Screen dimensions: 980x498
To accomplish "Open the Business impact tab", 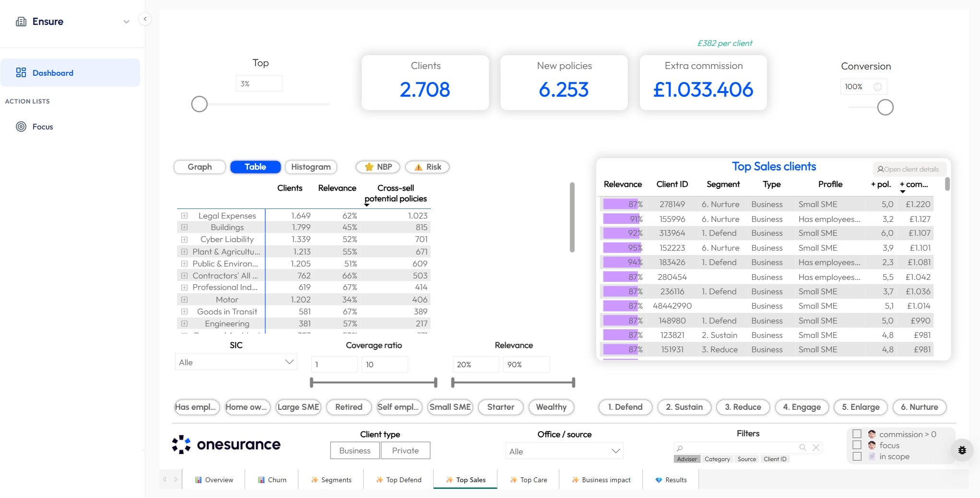I will pyautogui.click(x=601, y=479).
